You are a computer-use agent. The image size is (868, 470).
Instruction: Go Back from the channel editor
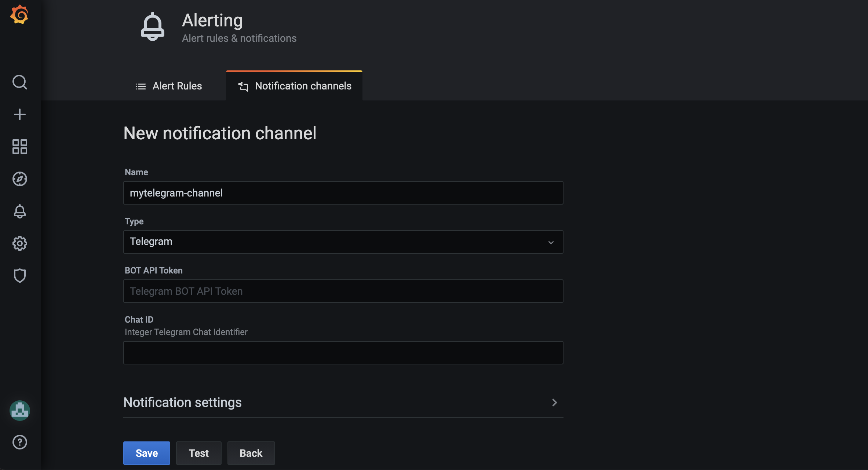click(x=251, y=453)
